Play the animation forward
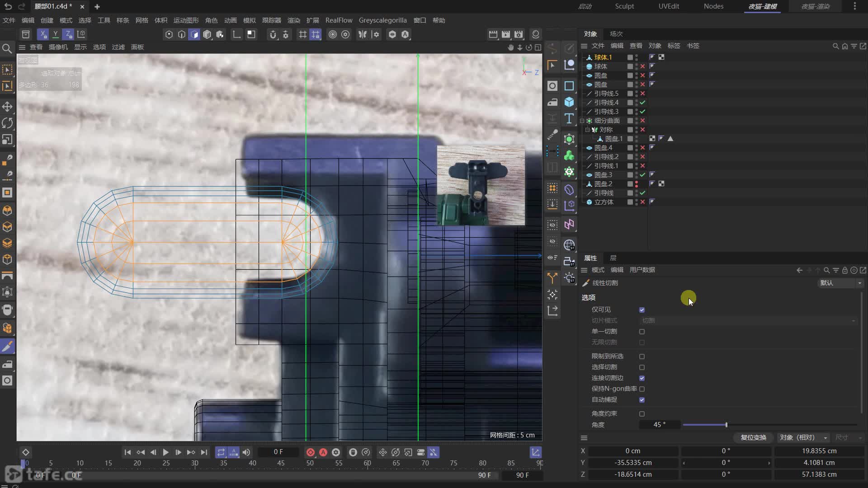Image resolution: width=868 pixels, height=488 pixels. (x=165, y=452)
